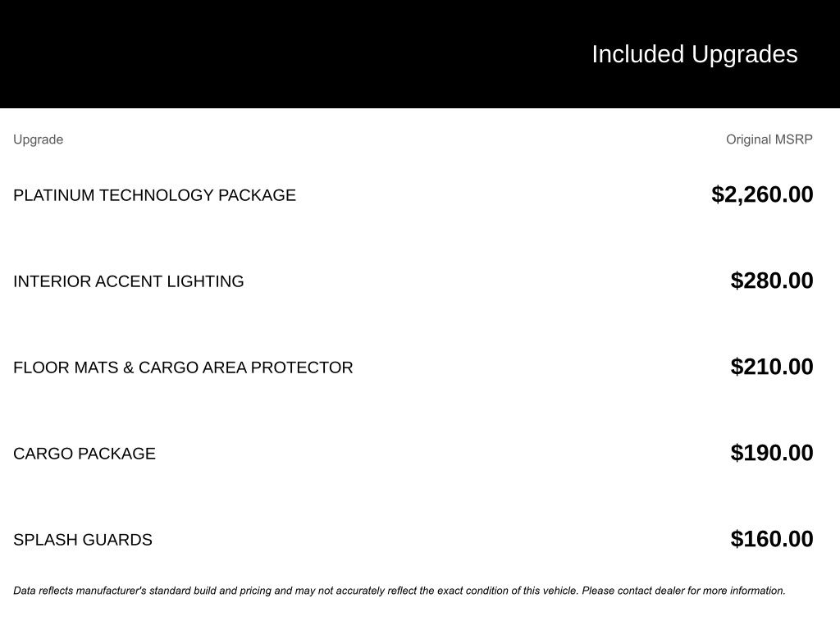
Task: Select the Upgrade column header
Action: 38,139
